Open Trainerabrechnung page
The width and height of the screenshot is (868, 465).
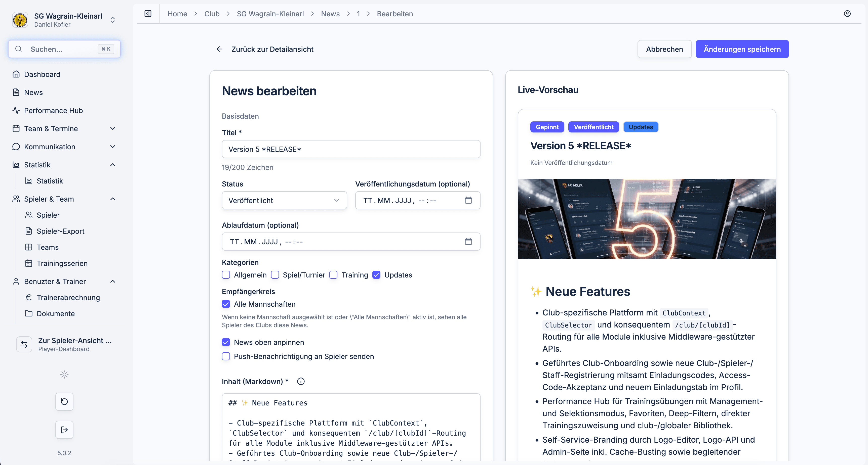68,297
